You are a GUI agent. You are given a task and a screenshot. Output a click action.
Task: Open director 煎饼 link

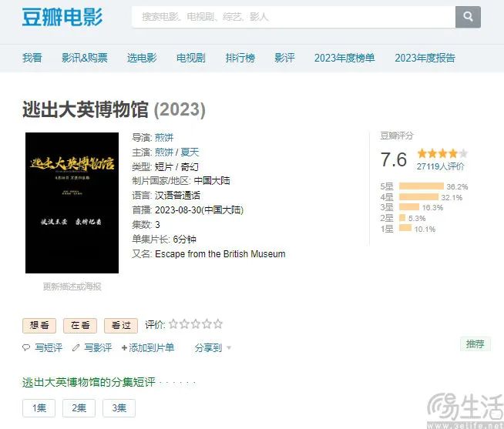pyautogui.click(x=164, y=138)
